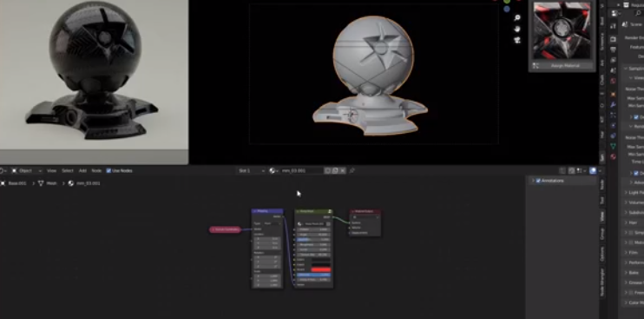
Task: Open the node editor View menu
Action: pyautogui.click(x=51, y=170)
